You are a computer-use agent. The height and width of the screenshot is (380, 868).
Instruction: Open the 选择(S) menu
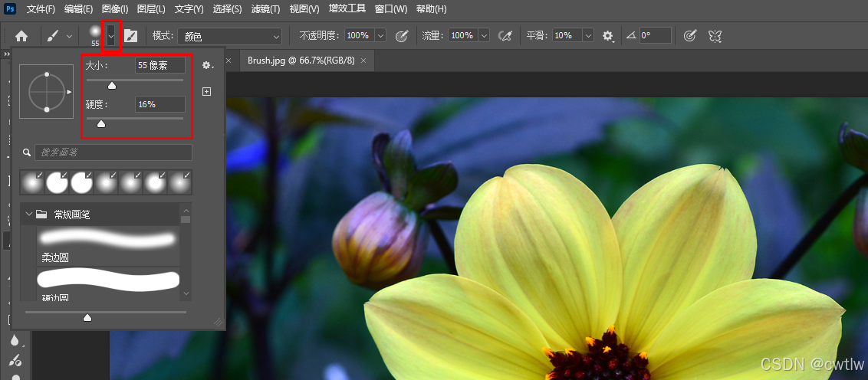(x=227, y=9)
